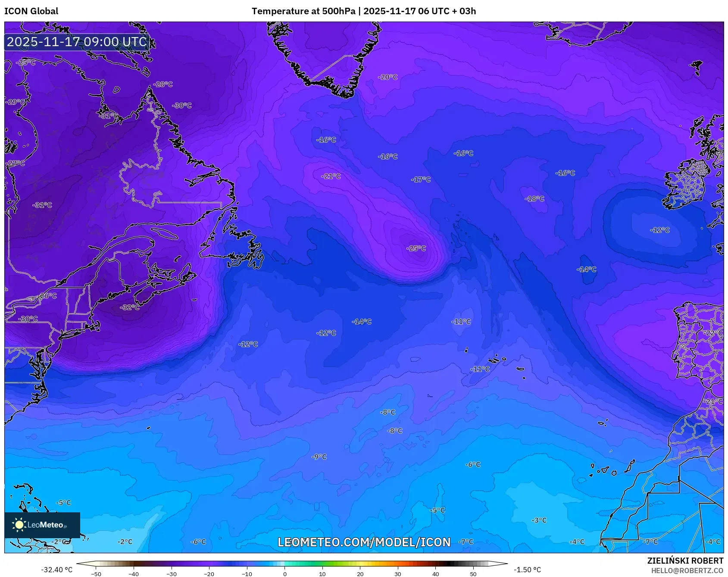Viewport: 728px width, 577px height.
Task: Select the -16°C label in the central Atlantic
Action: tap(387, 157)
